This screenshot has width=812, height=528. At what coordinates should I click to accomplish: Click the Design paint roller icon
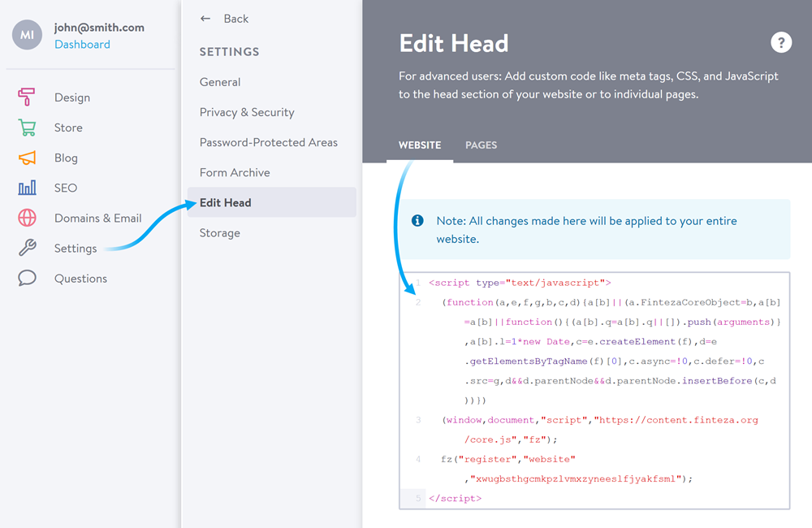(27, 97)
